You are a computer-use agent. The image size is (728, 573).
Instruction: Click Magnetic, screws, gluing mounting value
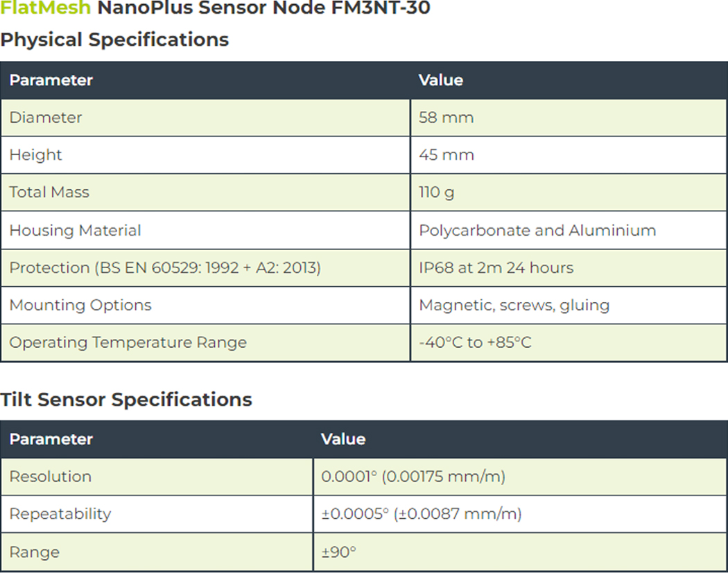[514, 306]
